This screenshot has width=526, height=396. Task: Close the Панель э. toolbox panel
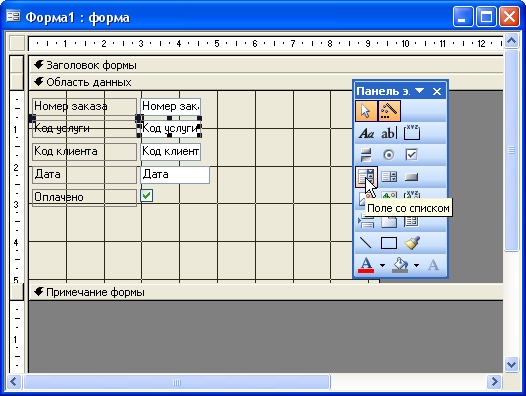click(x=437, y=91)
